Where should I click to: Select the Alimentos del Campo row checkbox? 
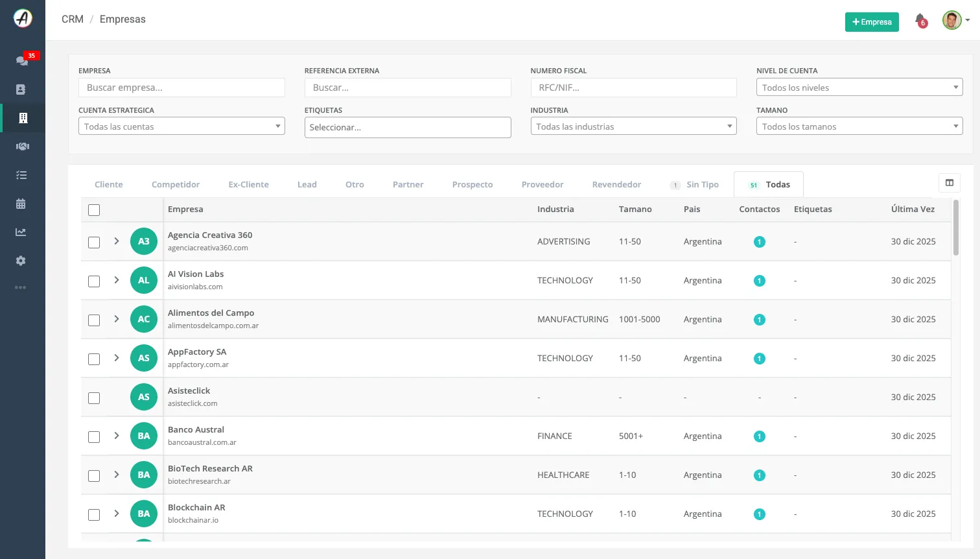[94, 320]
